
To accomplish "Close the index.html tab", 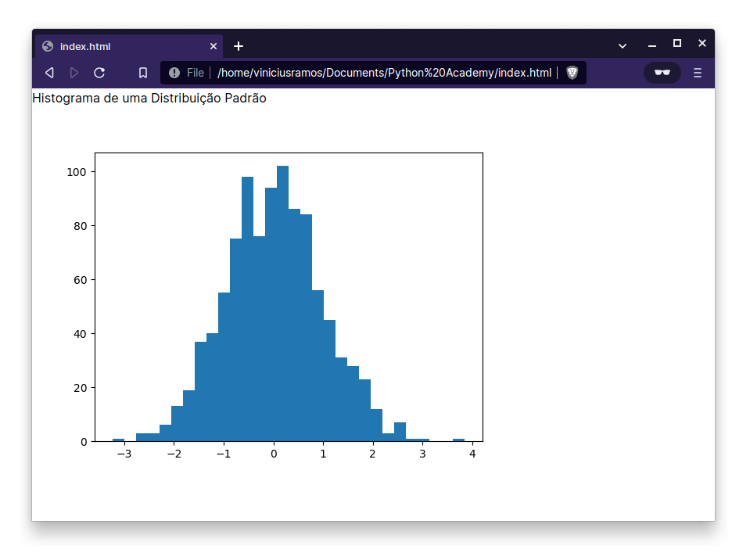I will [x=214, y=46].
